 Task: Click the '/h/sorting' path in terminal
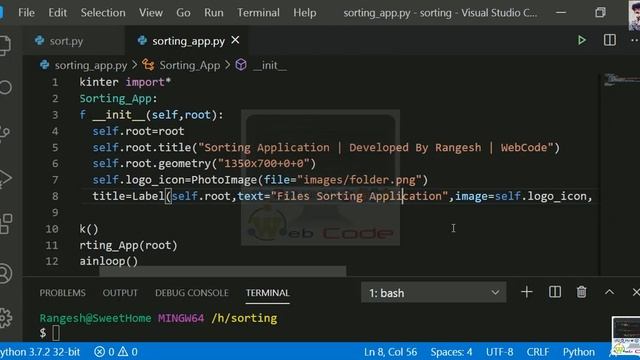click(244, 318)
